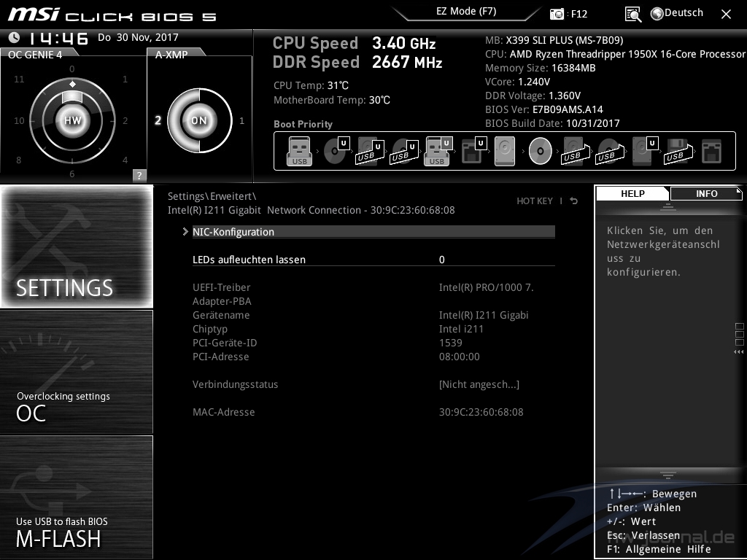Screen dimensions: 747x560
Task: Click the PCI-Geräte-ID value 1539
Action: (451, 343)
